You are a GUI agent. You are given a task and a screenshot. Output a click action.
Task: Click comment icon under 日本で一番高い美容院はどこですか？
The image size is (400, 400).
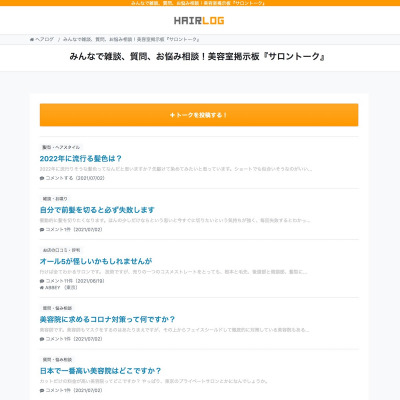(42, 390)
